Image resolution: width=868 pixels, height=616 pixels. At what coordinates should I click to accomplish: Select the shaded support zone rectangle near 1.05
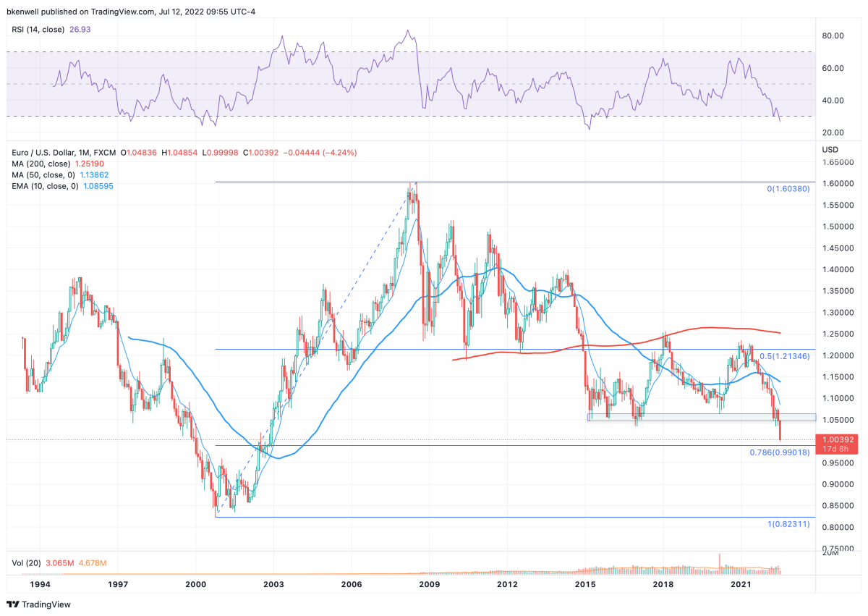coord(701,418)
